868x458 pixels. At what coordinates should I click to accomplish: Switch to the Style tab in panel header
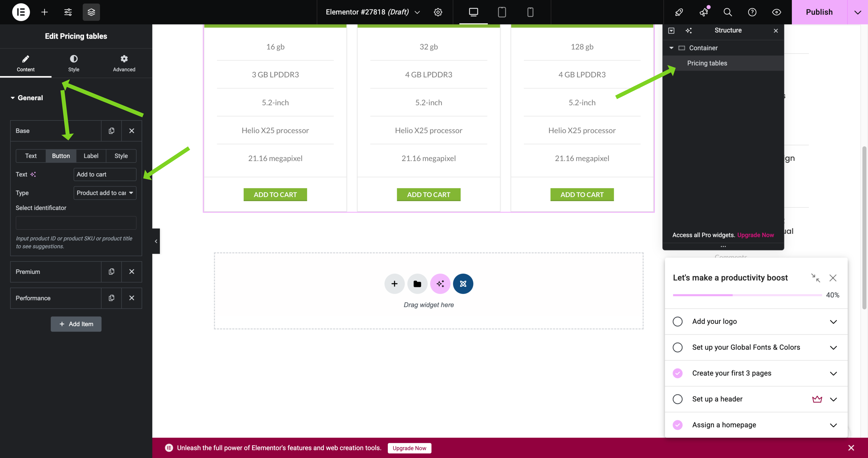point(74,63)
